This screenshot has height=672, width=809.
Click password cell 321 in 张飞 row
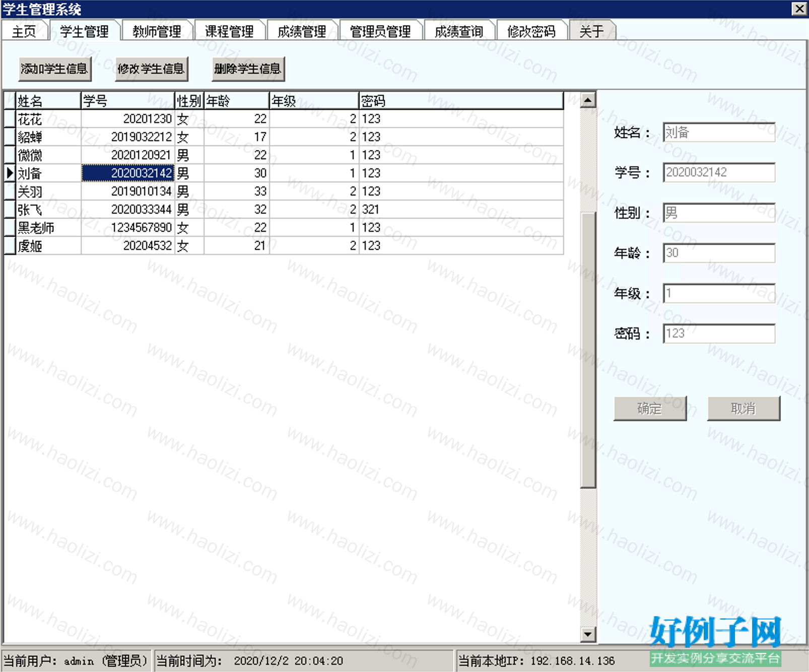(x=461, y=210)
